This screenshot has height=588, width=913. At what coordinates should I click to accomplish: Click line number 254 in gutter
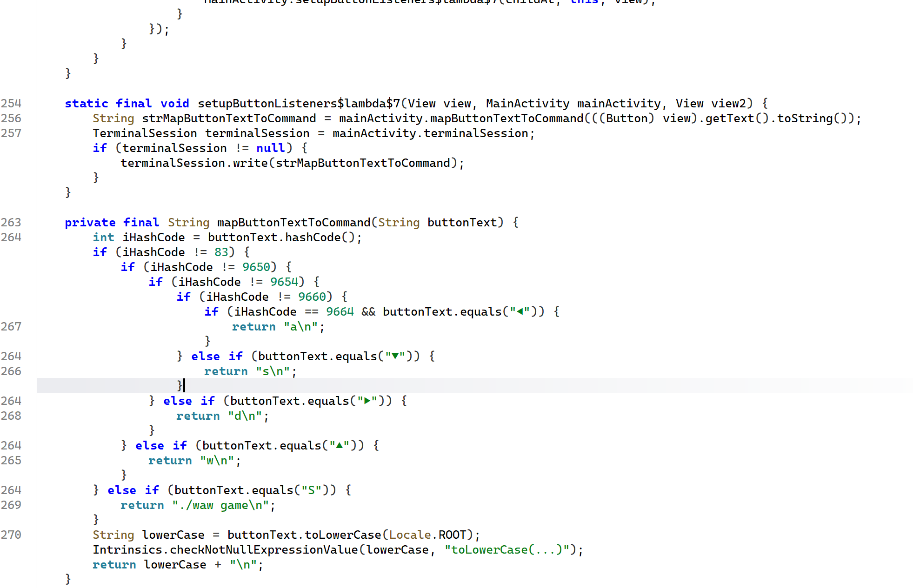[x=11, y=104]
